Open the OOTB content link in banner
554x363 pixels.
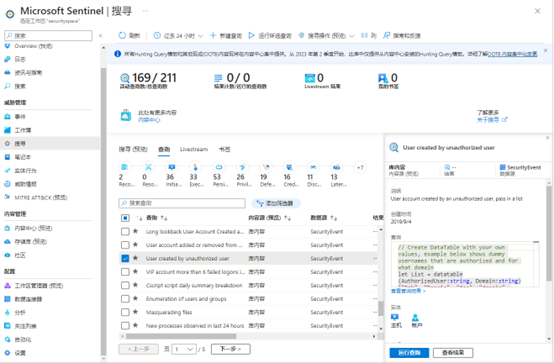point(512,54)
